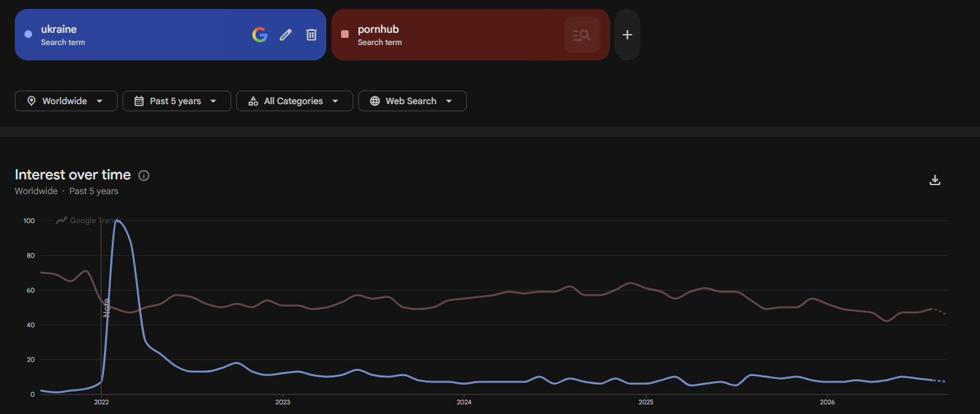Click the 2024 label on x-axis
This screenshot has height=414, width=980.
point(464,402)
